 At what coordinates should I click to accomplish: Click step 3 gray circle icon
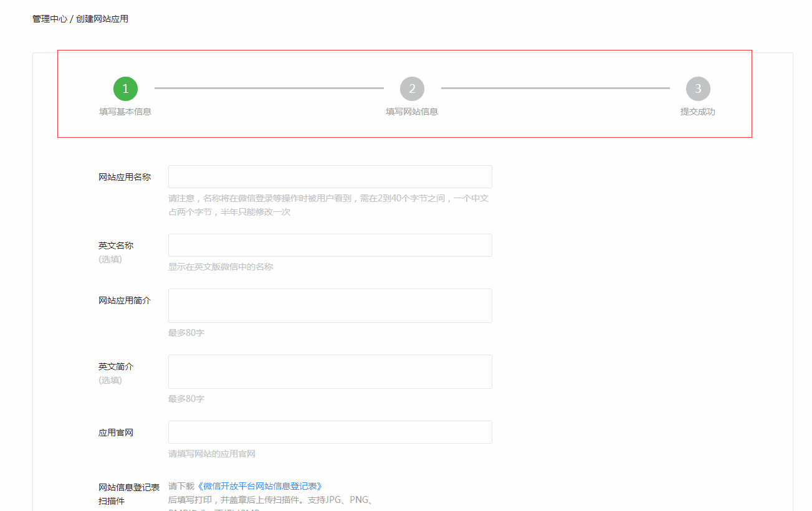pos(698,88)
